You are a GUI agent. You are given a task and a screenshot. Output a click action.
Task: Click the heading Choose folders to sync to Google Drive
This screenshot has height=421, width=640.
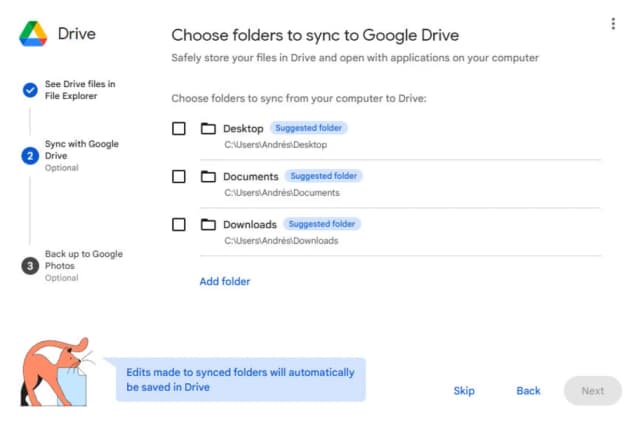[x=315, y=35]
